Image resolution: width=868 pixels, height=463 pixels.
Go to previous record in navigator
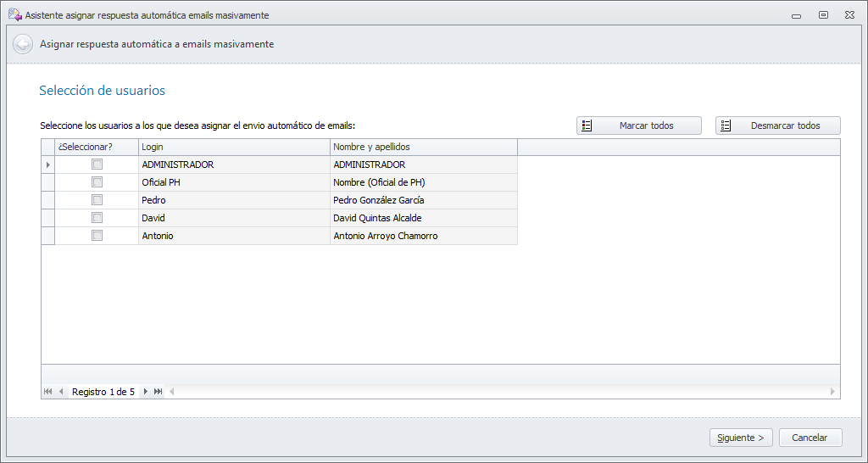61,392
